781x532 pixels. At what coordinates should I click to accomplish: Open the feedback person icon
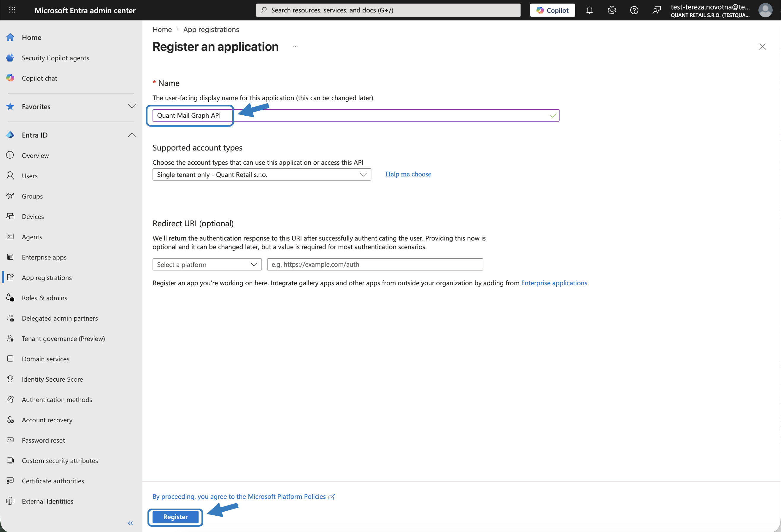pos(656,10)
